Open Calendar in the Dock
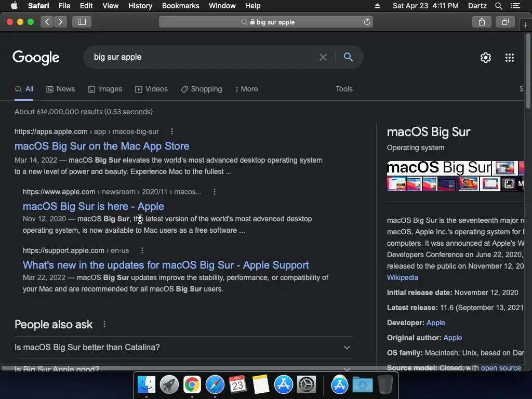The height and width of the screenshot is (399, 532). click(x=237, y=385)
